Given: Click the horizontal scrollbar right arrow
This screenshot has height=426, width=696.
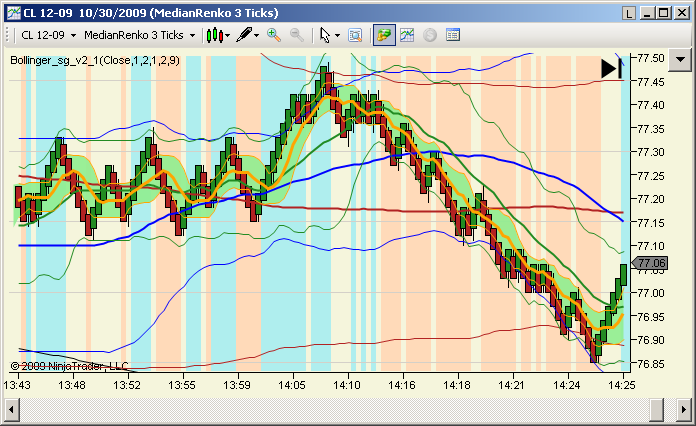Looking at the screenshot, I should coord(684,410).
